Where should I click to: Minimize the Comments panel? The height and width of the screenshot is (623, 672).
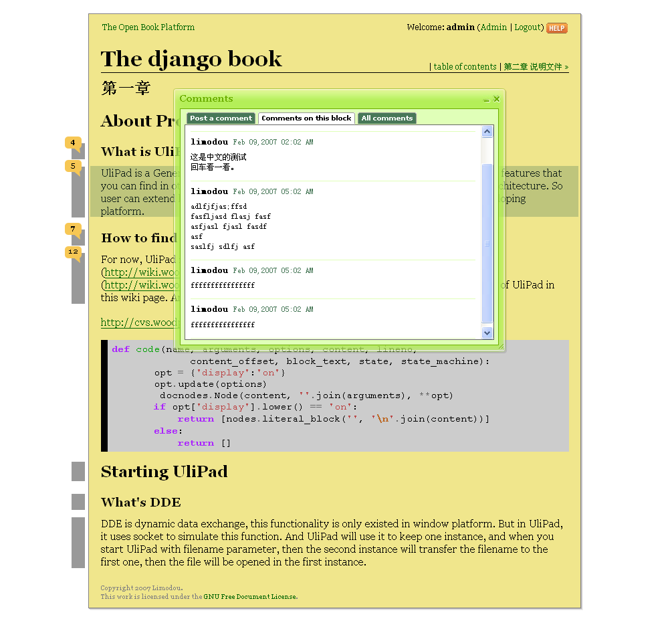(x=487, y=100)
